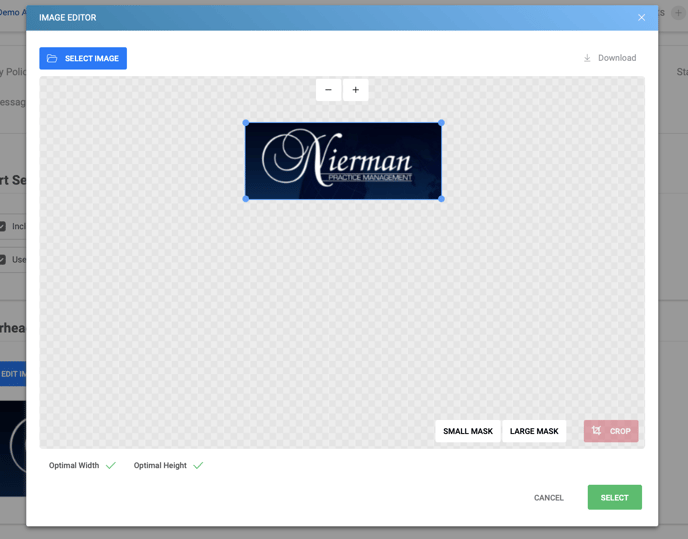Click the Optimal Width green checkmark
This screenshot has width=688, height=539.
[x=111, y=465]
